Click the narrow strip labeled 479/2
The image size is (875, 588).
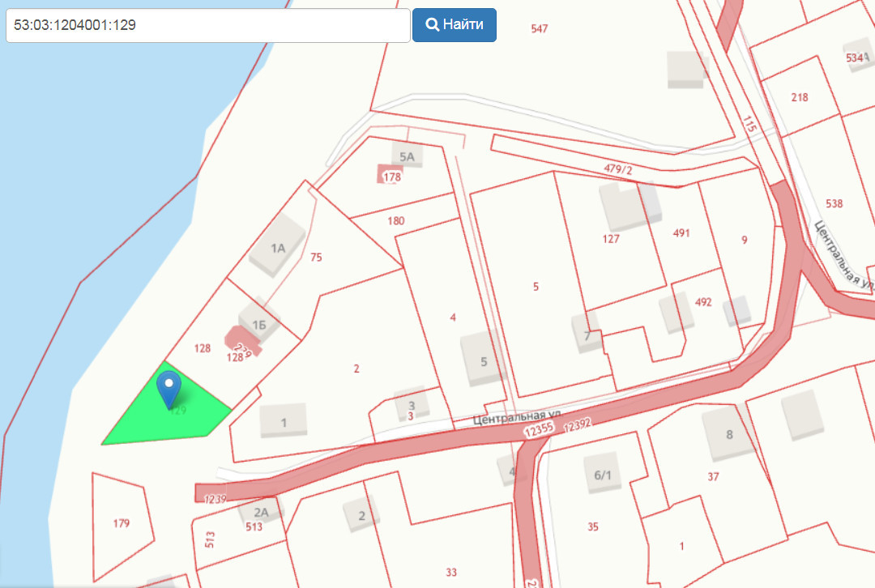coord(617,169)
